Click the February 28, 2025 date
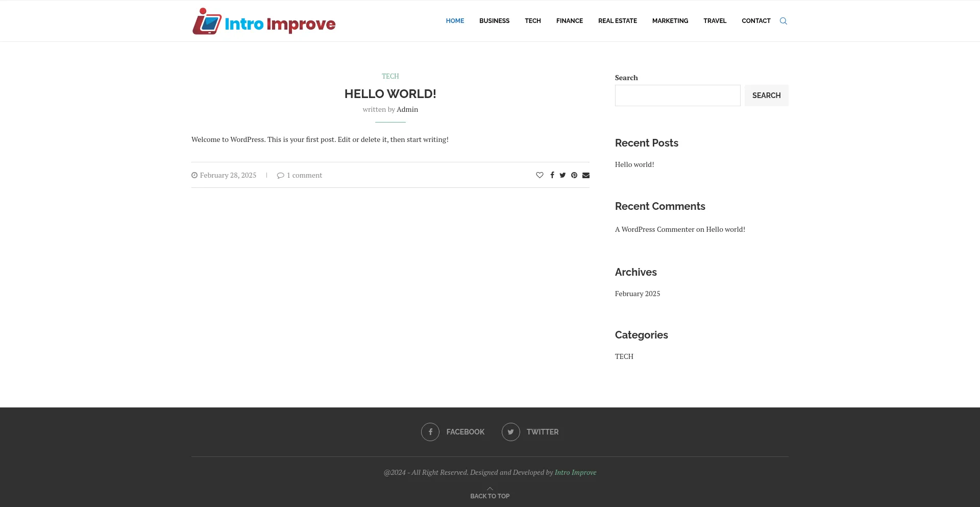This screenshot has height=507, width=980. (x=228, y=175)
